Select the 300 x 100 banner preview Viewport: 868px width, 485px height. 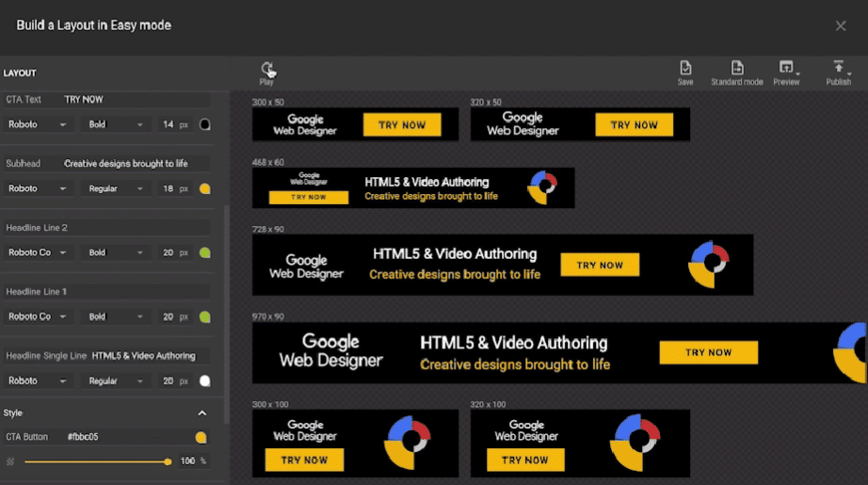[356, 443]
